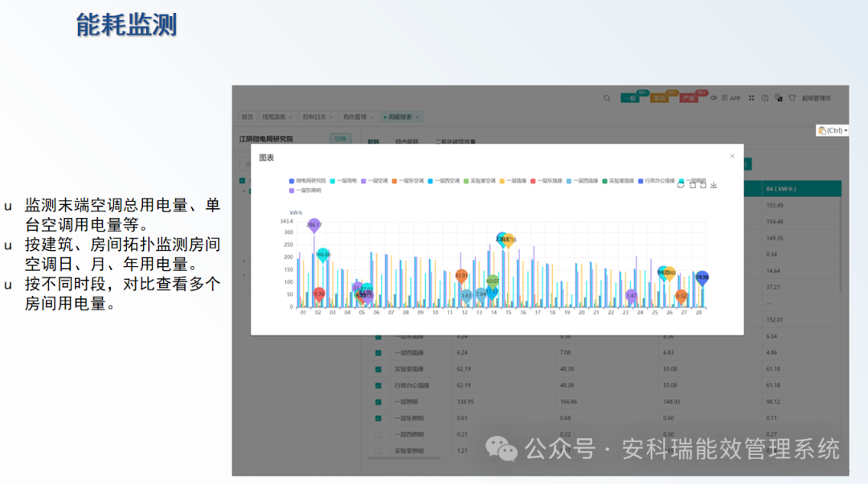
Task: Click the 166.86 marker pin
Action: coord(323,255)
